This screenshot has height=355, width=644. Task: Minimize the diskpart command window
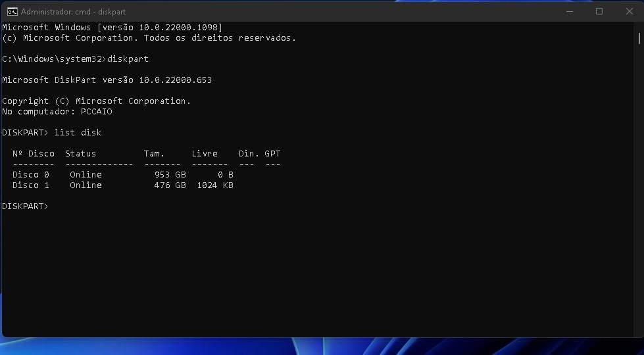(x=569, y=11)
